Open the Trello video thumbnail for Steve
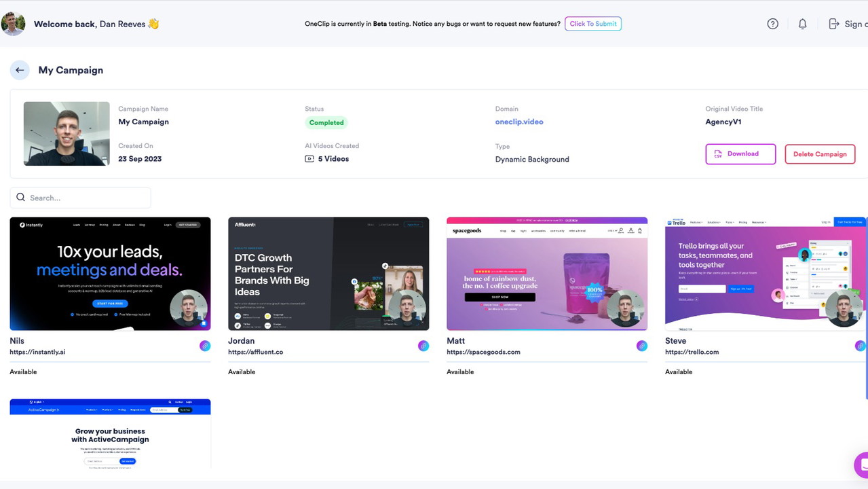Image resolution: width=868 pixels, height=489 pixels. pos(766,274)
